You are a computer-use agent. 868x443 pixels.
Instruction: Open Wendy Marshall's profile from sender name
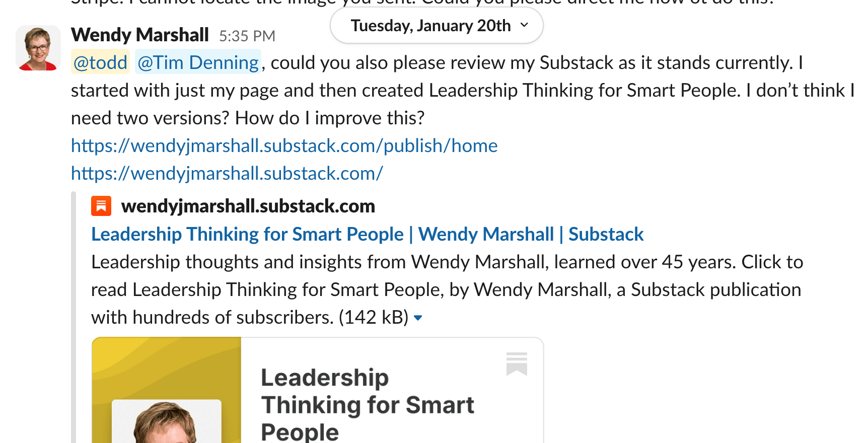[139, 35]
